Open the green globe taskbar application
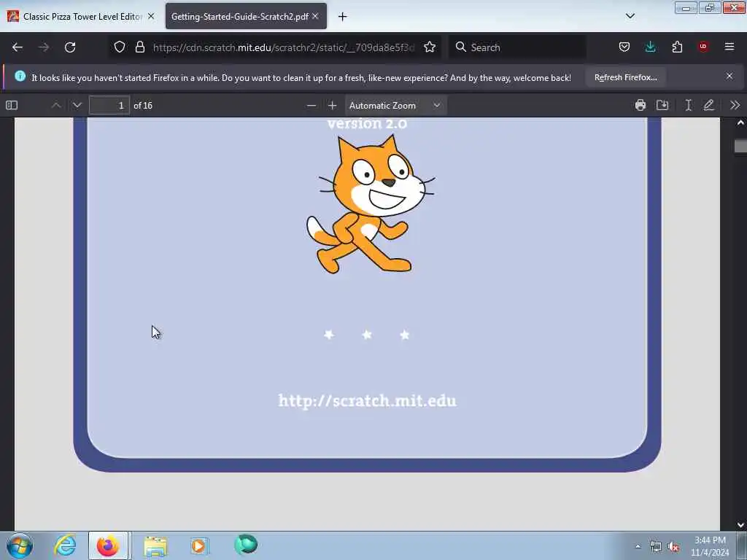The image size is (747, 560). (247, 544)
